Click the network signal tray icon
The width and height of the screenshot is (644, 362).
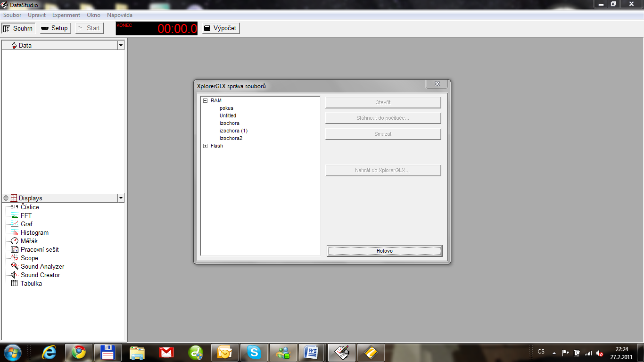588,353
